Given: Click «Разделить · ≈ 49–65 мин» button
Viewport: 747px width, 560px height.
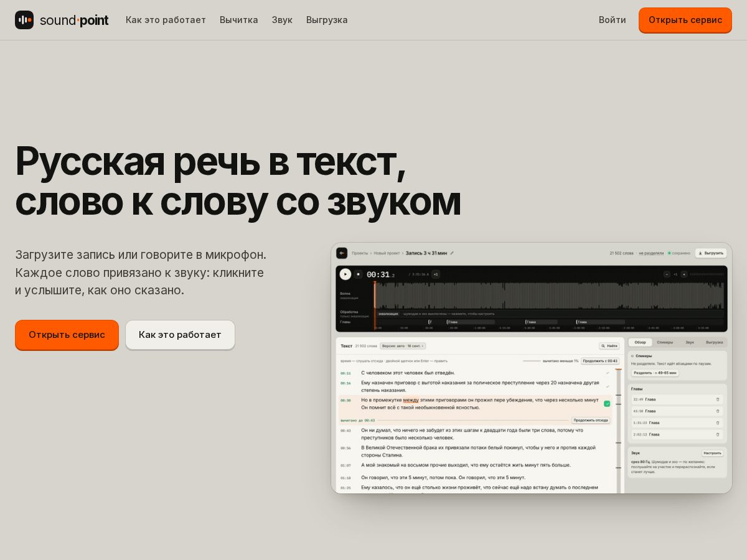Looking at the screenshot, I should (655, 373).
